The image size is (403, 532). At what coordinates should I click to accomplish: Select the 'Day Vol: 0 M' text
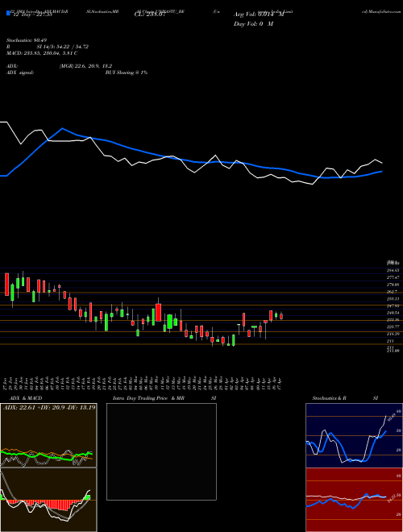click(x=253, y=24)
